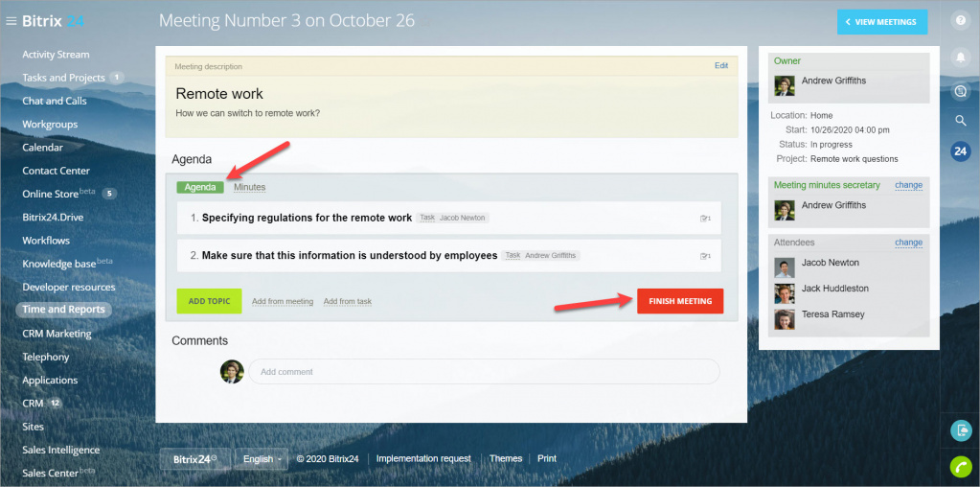Click the Bitrix 24 logo in header
Viewport: 980px width, 487px height.
(53, 21)
